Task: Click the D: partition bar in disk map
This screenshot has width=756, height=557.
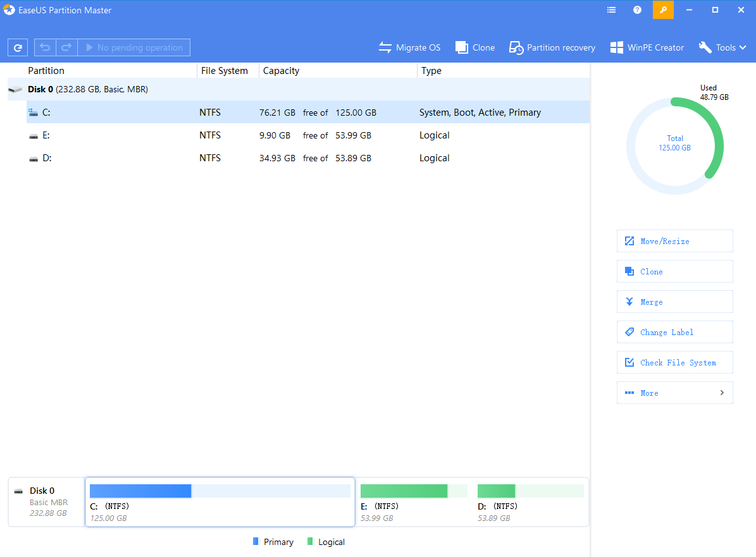Action: pyautogui.click(x=530, y=501)
